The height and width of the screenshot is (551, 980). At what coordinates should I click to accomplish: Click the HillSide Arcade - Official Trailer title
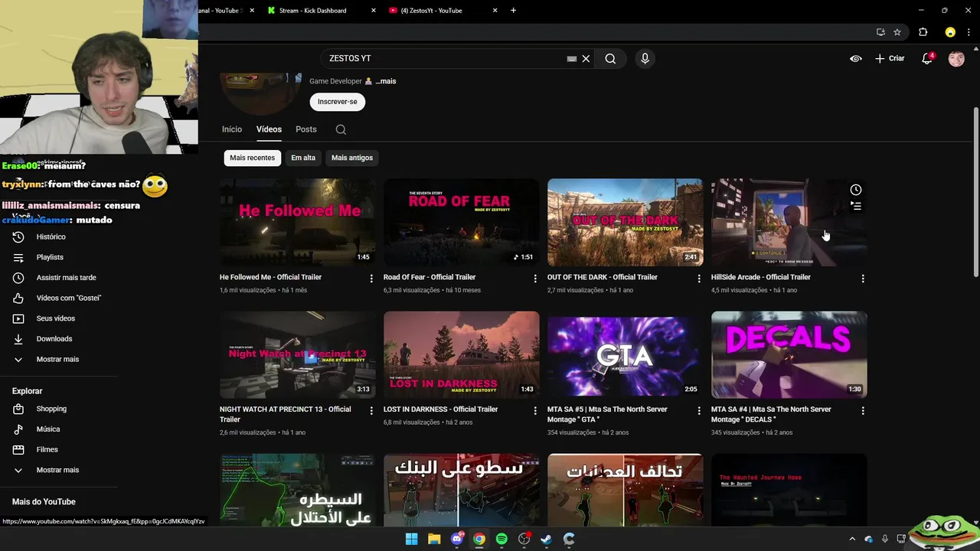click(x=760, y=277)
